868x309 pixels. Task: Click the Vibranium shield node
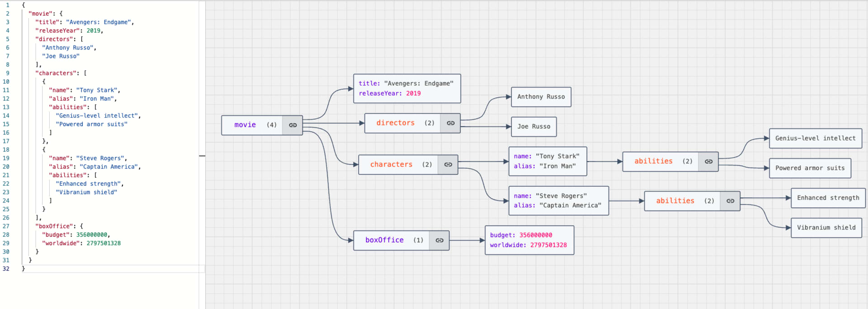point(826,228)
